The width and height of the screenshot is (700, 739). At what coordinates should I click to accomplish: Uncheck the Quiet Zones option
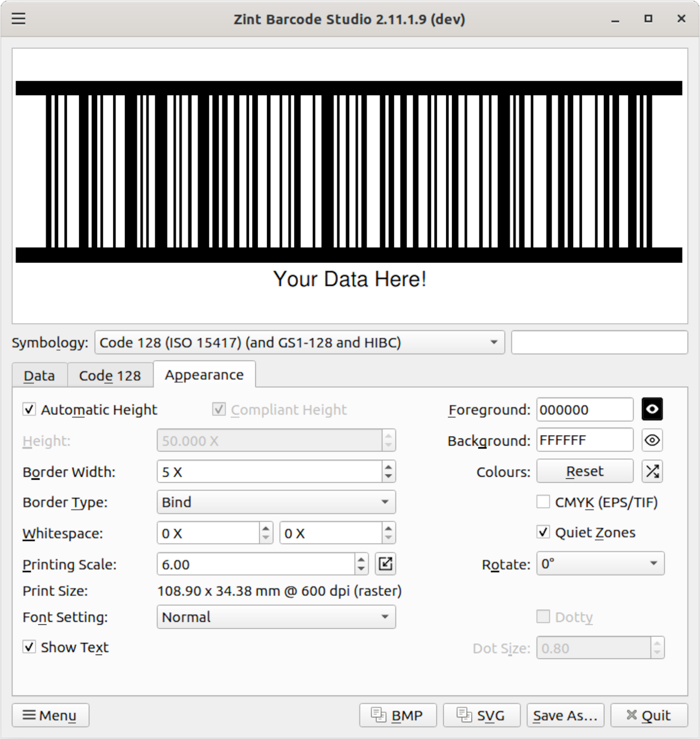[x=543, y=532]
